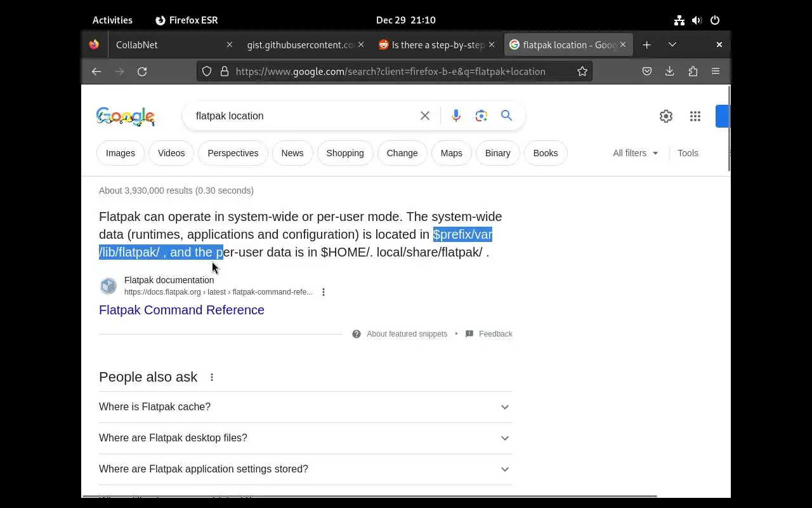Close the gist.githubusercontent tab
Image resolution: width=812 pixels, height=508 pixels.
click(x=361, y=44)
